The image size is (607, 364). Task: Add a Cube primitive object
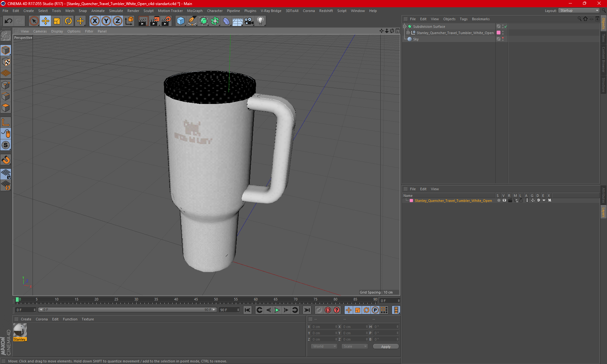pos(181,21)
